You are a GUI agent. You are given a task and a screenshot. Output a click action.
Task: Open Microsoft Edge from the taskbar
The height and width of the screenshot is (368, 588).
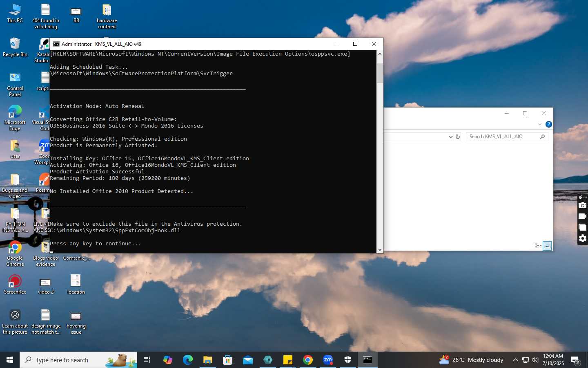click(x=188, y=360)
